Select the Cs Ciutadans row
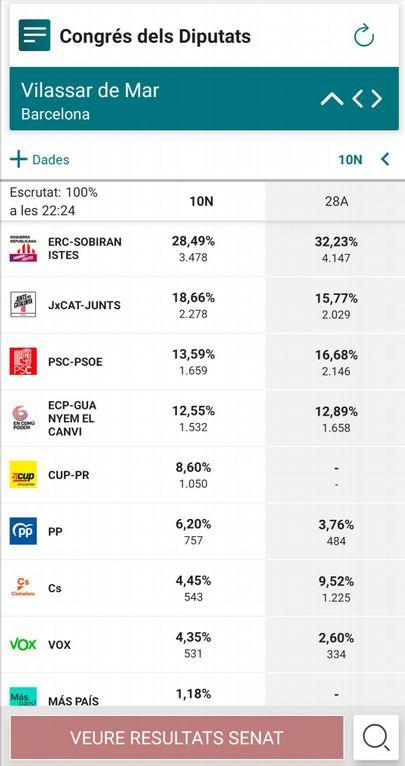405x766 pixels. 202,588
